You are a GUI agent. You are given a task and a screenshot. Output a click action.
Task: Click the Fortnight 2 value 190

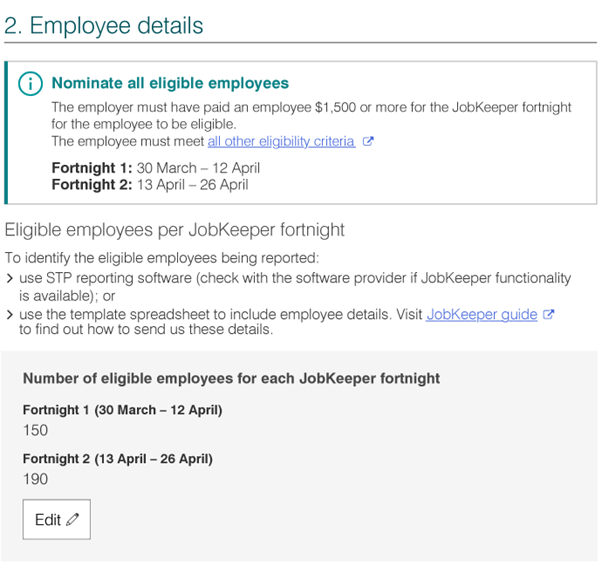[35, 480]
